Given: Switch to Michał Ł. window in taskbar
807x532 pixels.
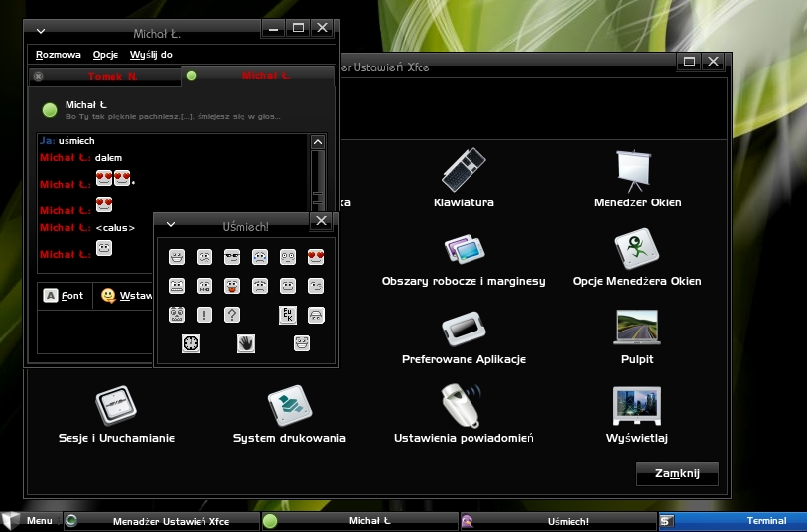Looking at the screenshot, I should pyautogui.click(x=359, y=521).
